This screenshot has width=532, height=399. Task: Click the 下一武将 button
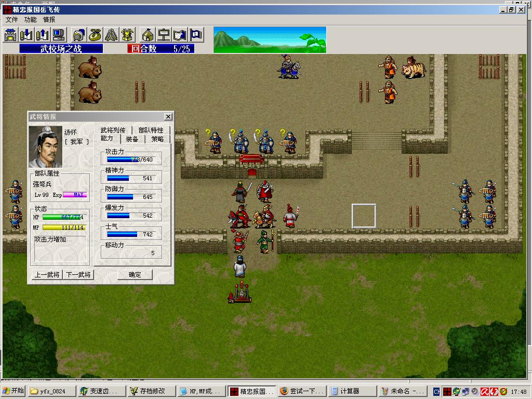[78, 274]
